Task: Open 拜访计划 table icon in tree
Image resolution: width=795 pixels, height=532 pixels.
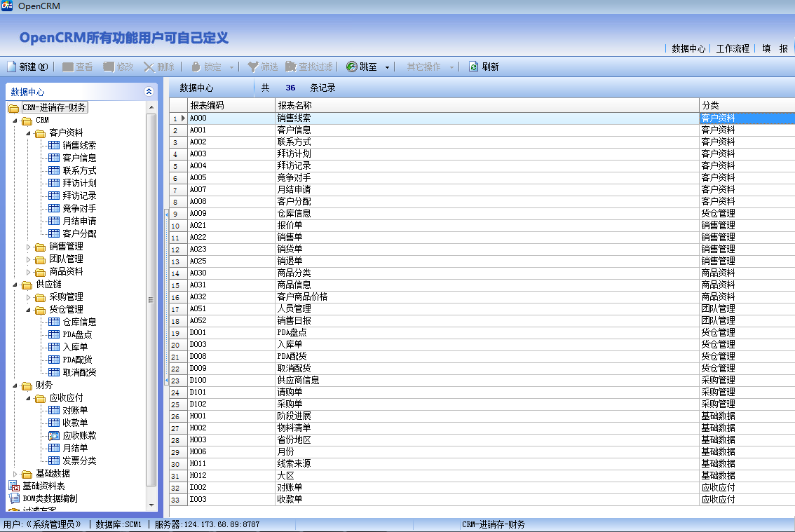Action: [54, 184]
